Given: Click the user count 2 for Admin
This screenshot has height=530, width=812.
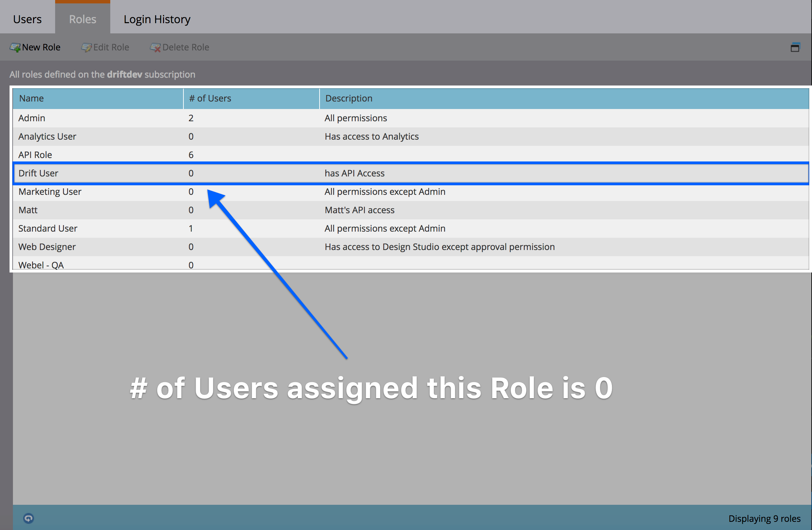Looking at the screenshot, I should tap(191, 118).
